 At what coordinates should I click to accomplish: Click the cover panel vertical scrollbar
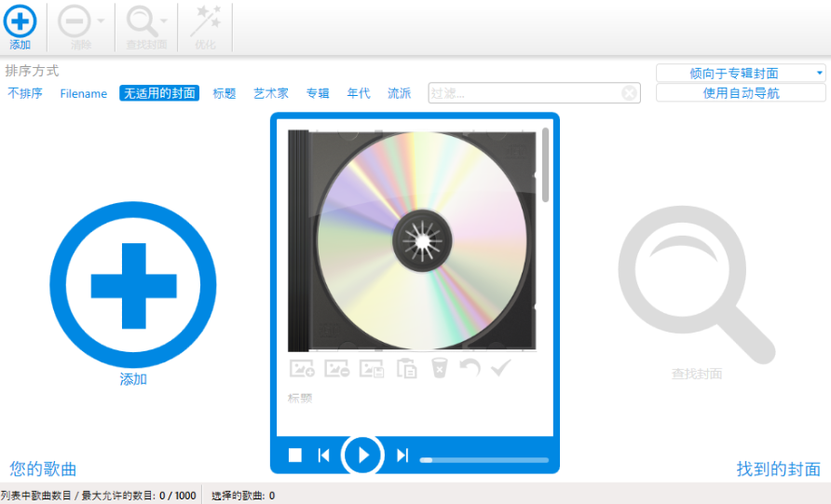pyautogui.click(x=545, y=165)
